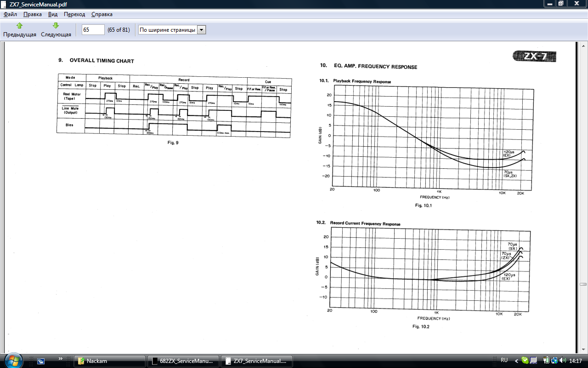This screenshot has width=588, height=368.
Task: Click the PDF document icon in title bar
Action: [4, 4]
